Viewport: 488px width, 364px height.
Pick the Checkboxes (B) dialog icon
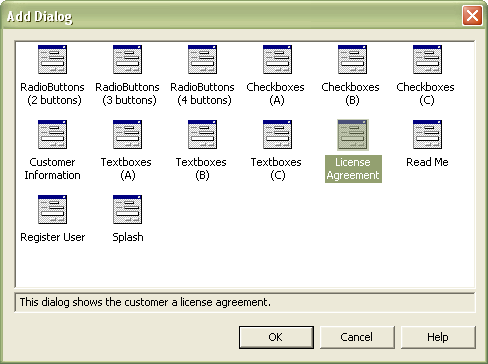pyautogui.click(x=352, y=60)
